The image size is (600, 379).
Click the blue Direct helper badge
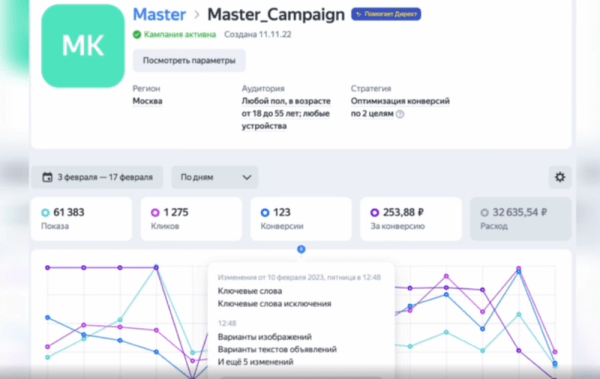tap(386, 14)
